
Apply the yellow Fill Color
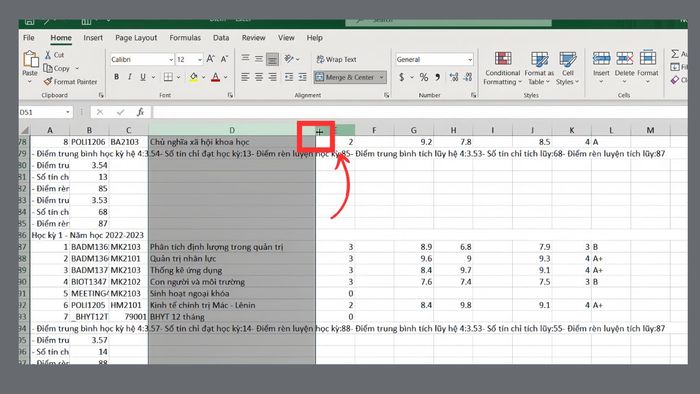[193, 77]
